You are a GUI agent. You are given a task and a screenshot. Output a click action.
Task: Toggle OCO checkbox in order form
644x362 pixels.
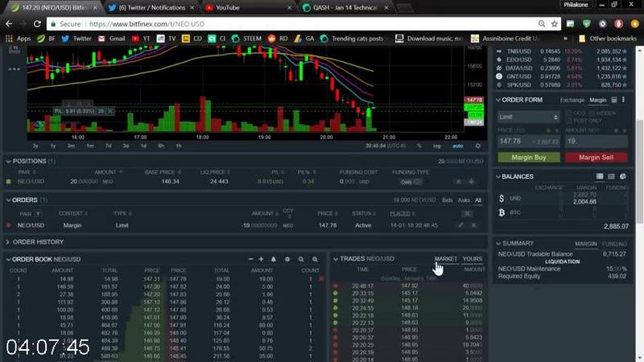pos(569,113)
